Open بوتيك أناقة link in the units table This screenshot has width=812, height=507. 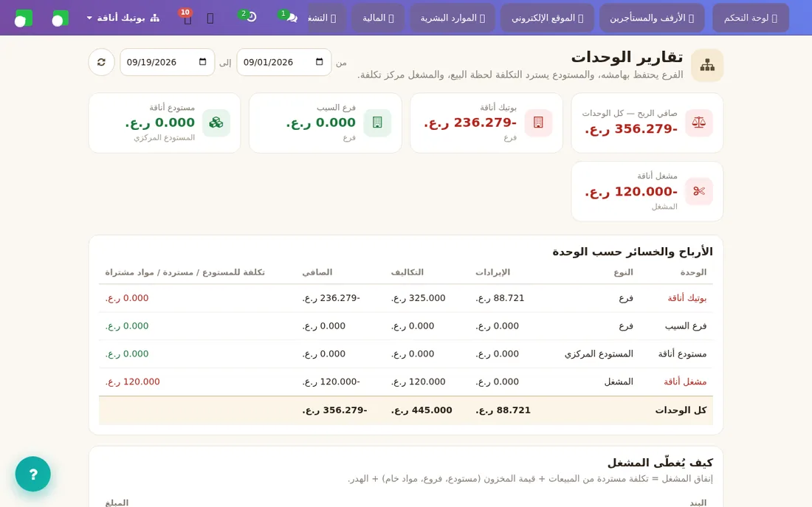[687, 298]
